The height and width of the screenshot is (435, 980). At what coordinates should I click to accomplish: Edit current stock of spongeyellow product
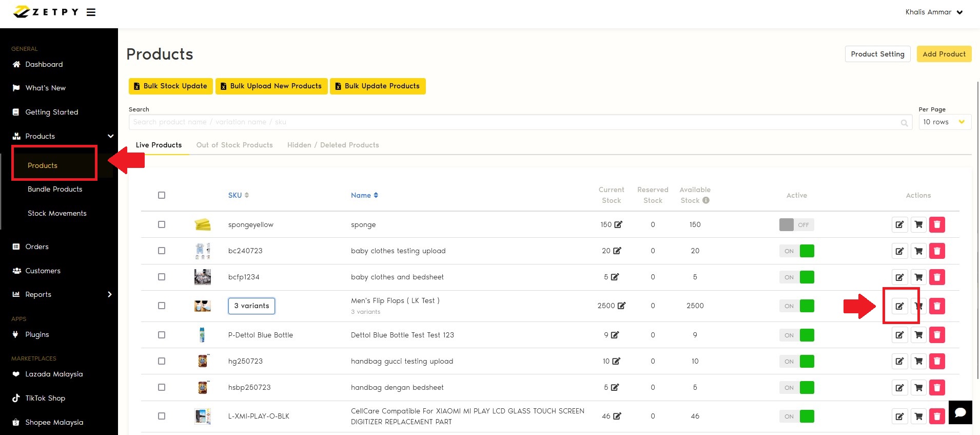(x=618, y=225)
